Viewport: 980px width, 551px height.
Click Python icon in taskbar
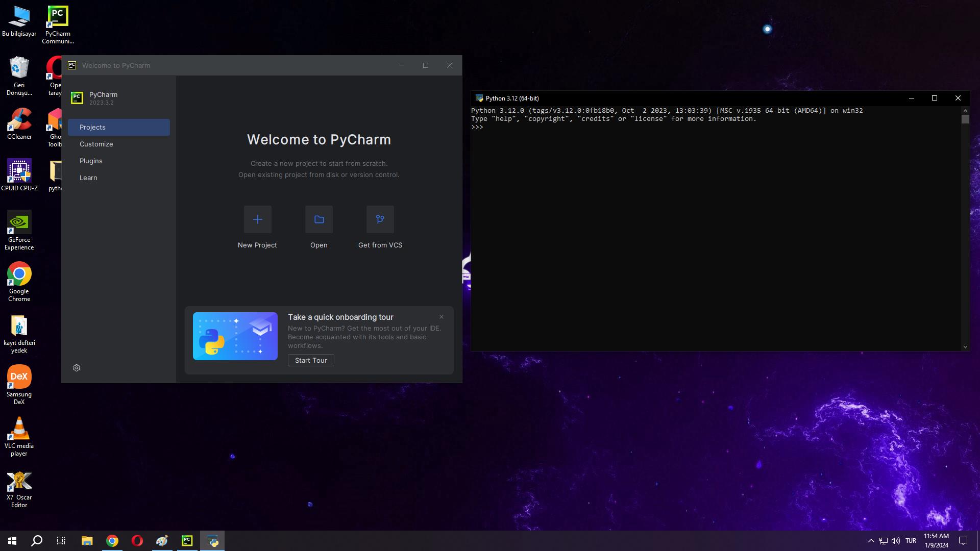tap(212, 541)
